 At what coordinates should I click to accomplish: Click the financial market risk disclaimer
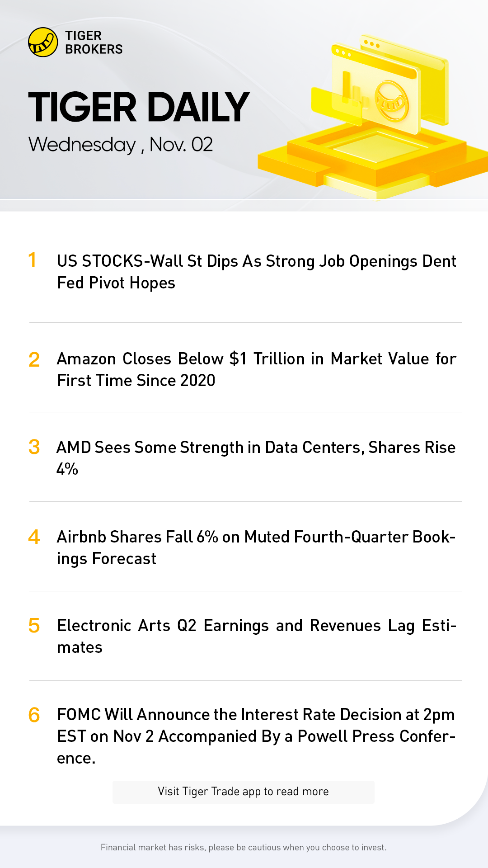click(244, 847)
